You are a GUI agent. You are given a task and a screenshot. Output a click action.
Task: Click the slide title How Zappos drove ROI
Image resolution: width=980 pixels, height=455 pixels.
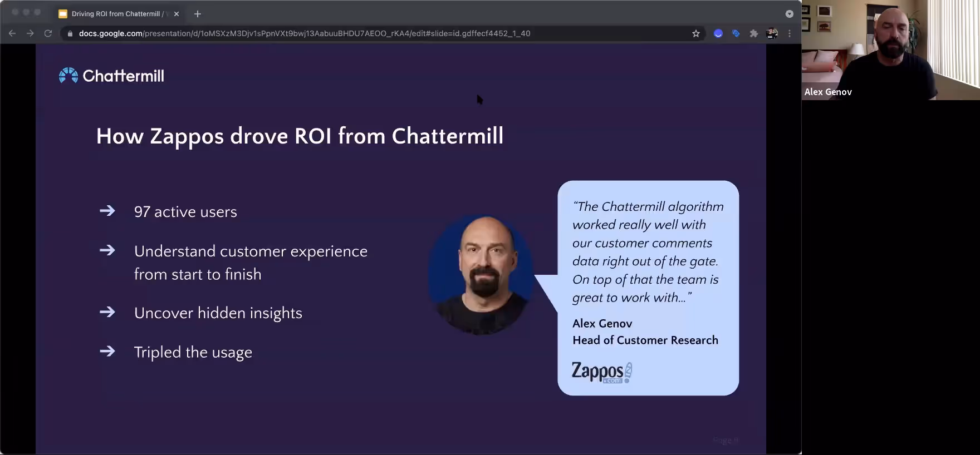(x=300, y=136)
